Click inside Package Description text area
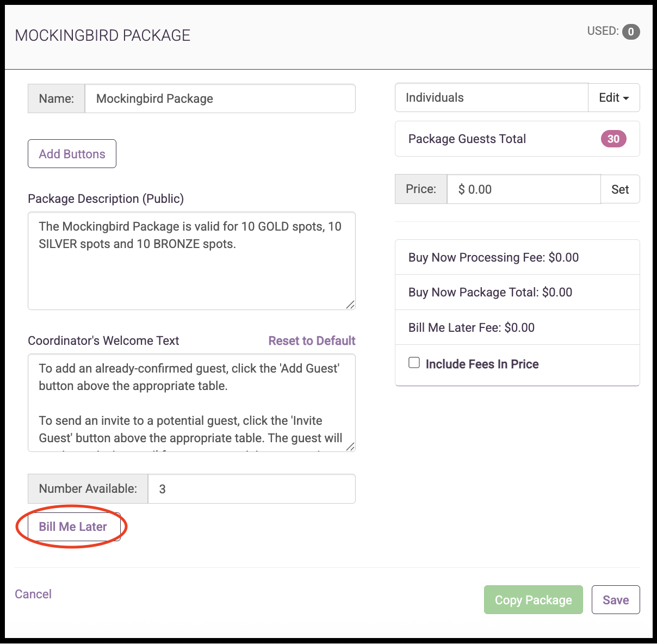 [191, 261]
